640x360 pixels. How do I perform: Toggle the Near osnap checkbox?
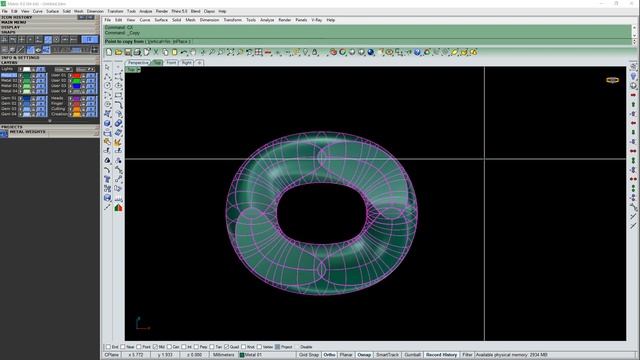[x=123, y=347]
